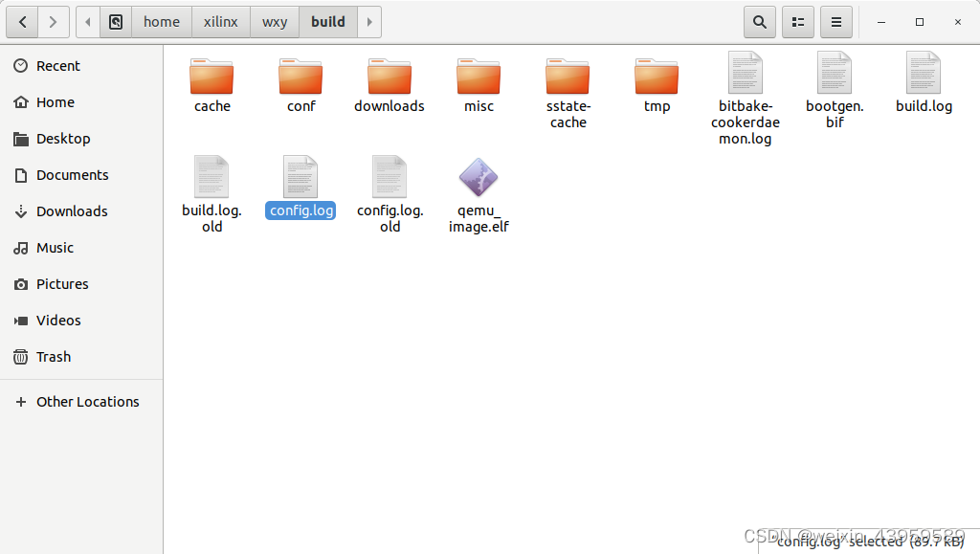Go forward using the forward arrow
Viewport: 980px width, 554px height.
54,21
